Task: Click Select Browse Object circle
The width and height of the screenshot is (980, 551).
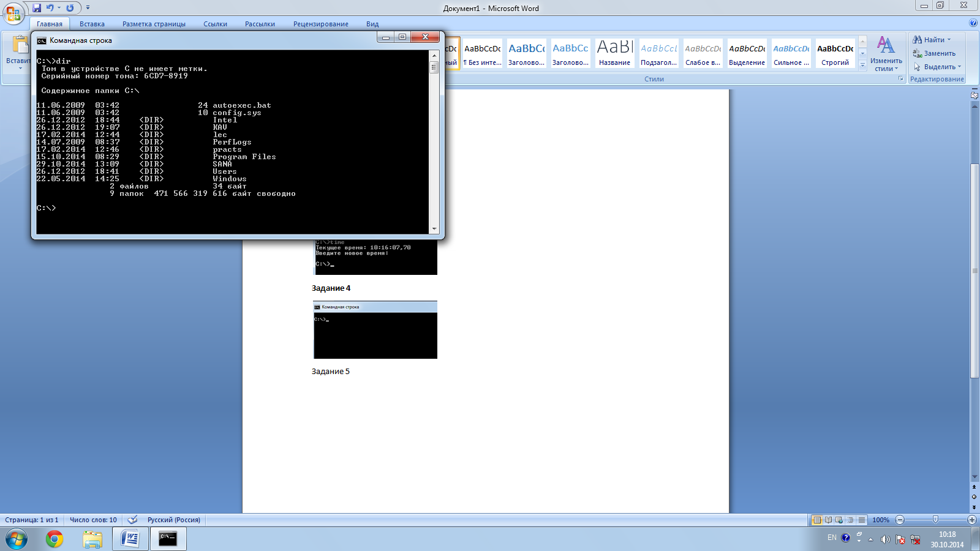Action: [974, 497]
